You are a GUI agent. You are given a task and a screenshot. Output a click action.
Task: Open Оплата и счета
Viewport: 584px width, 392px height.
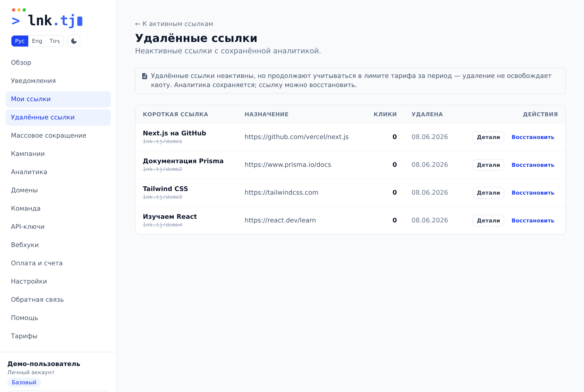coord(58,263)
